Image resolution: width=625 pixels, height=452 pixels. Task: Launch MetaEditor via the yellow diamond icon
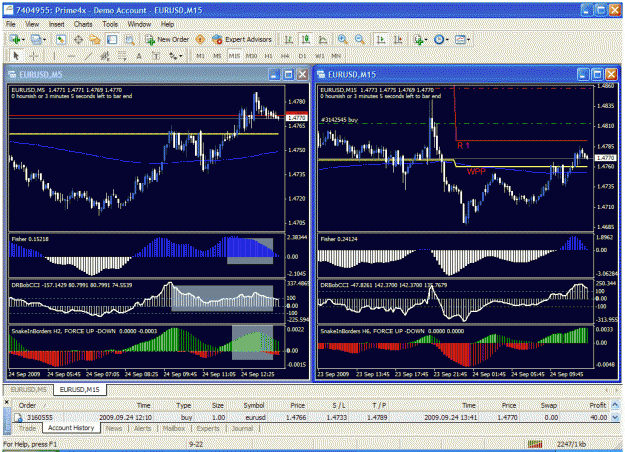(200, 39)
